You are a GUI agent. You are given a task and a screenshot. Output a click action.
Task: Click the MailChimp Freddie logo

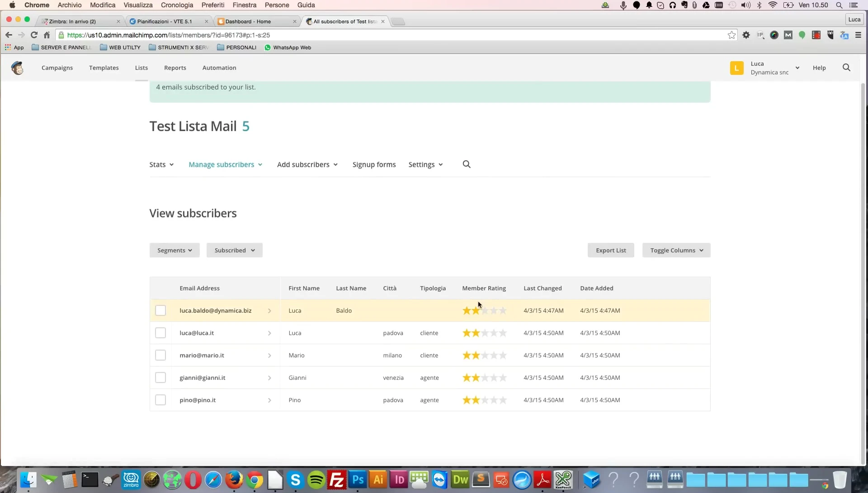[18, 68]
